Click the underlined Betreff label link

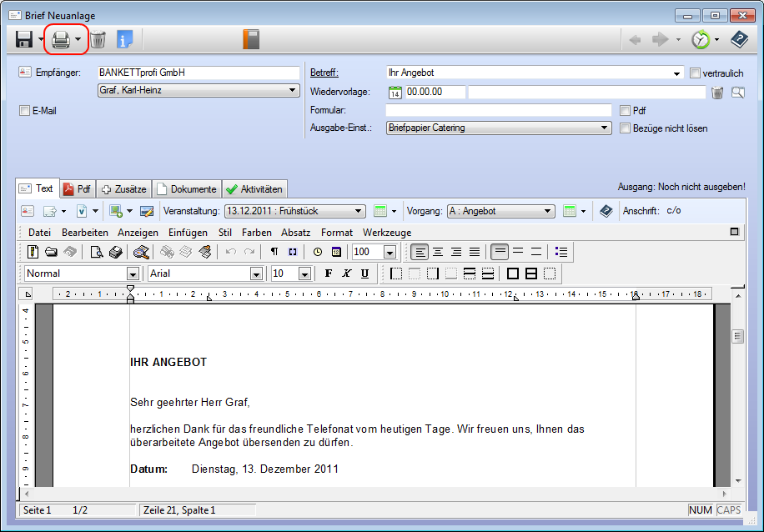point(324,73)
